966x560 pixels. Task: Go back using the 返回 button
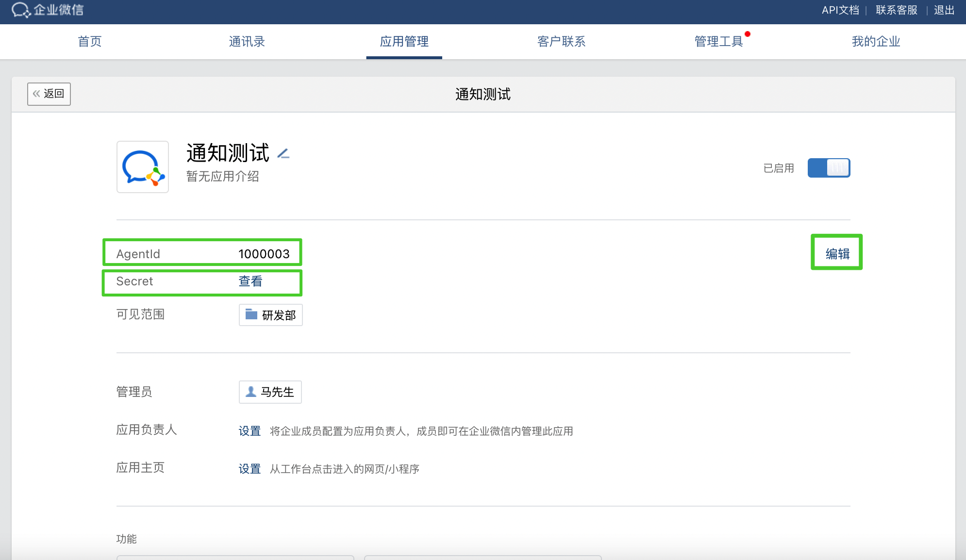click(x=49, y=94)
